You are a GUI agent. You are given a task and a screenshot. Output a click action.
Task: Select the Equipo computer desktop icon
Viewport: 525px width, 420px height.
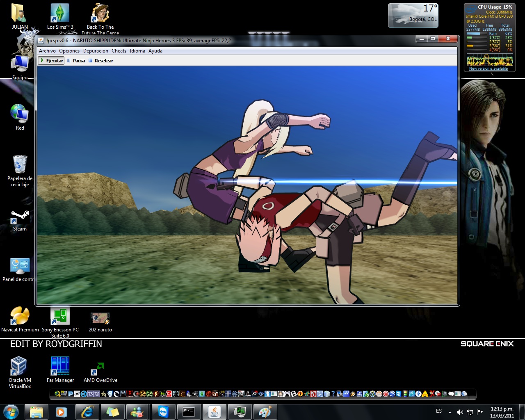[20, 67]
